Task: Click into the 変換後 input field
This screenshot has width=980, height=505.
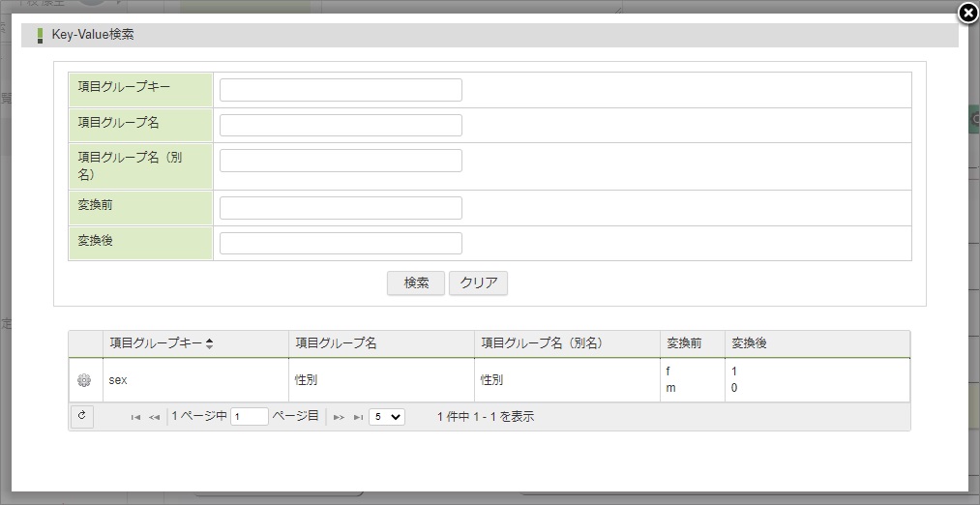Action: pyautogui.click(x=341, y=243)
